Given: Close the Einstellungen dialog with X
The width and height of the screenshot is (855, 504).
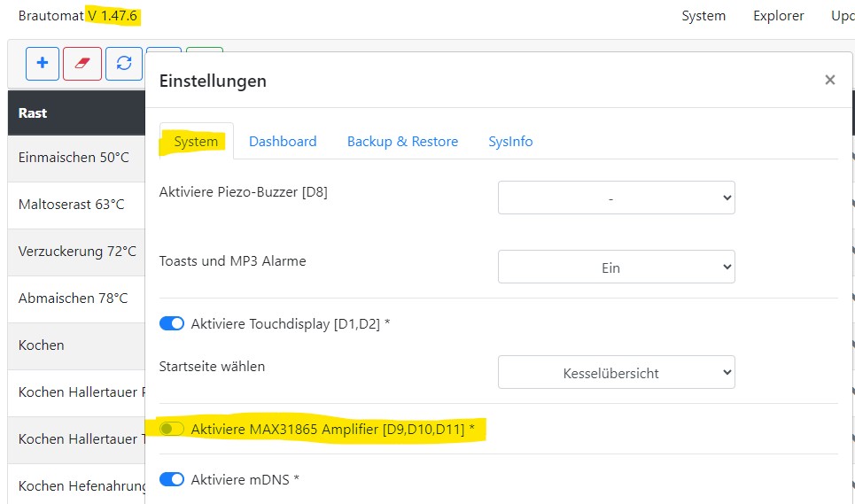Looking at the screenshot, I should (x=829, y=81).
